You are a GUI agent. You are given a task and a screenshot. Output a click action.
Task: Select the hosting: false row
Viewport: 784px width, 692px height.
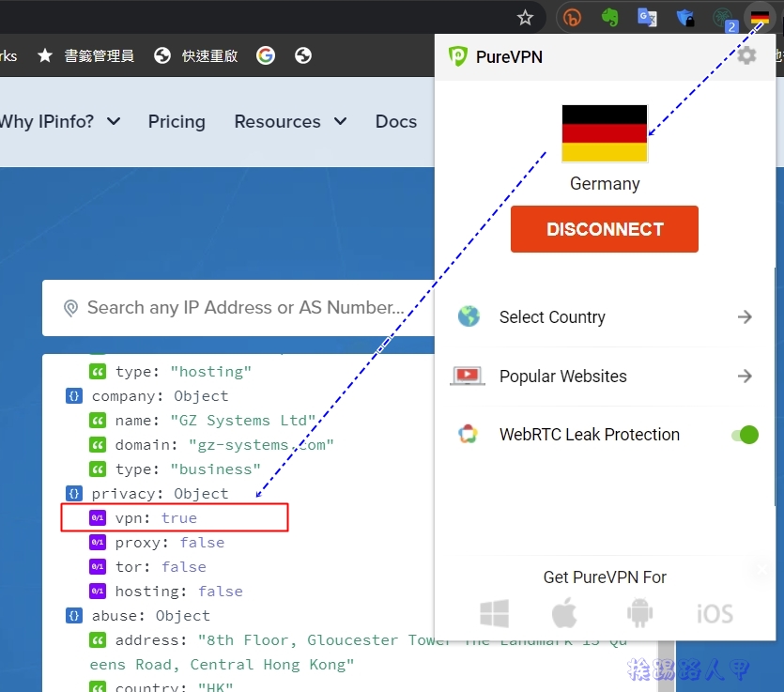[166, 592]
